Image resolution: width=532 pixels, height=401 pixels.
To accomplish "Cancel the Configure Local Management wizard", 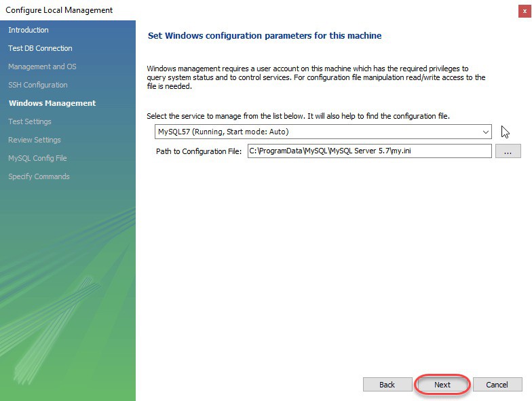I will pos(497,384).
